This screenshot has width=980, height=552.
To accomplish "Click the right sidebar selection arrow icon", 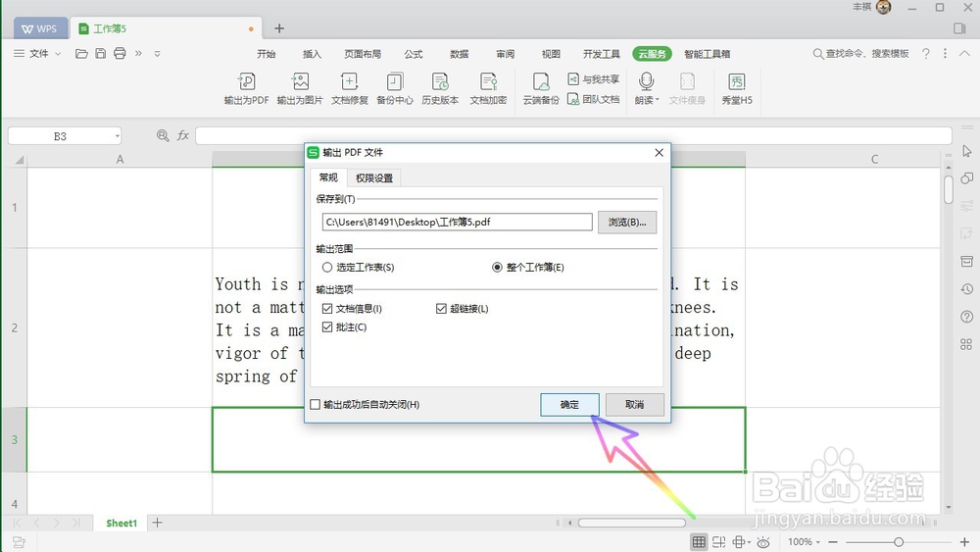I will click(x=967, y=151).
